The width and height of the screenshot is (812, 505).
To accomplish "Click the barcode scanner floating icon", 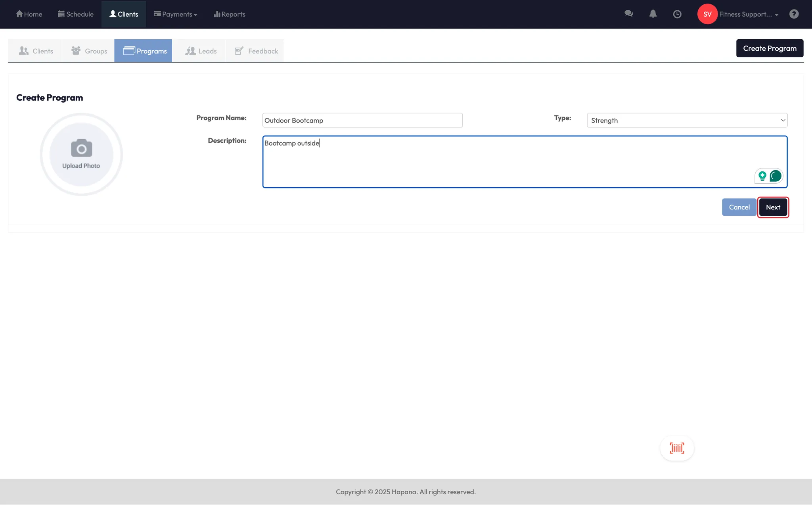I will 677,448.
